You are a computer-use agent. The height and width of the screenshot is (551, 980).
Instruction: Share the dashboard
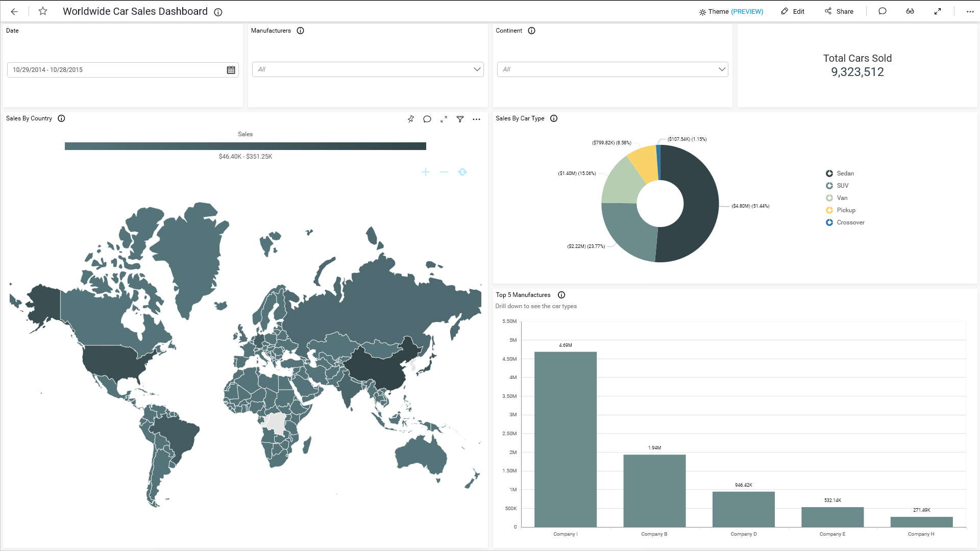tap(839, 11)
